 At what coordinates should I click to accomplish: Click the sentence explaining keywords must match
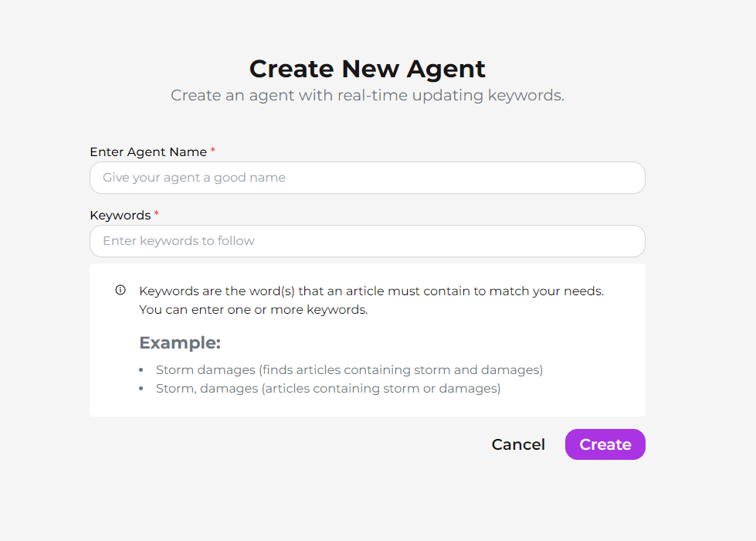point(371,291)
